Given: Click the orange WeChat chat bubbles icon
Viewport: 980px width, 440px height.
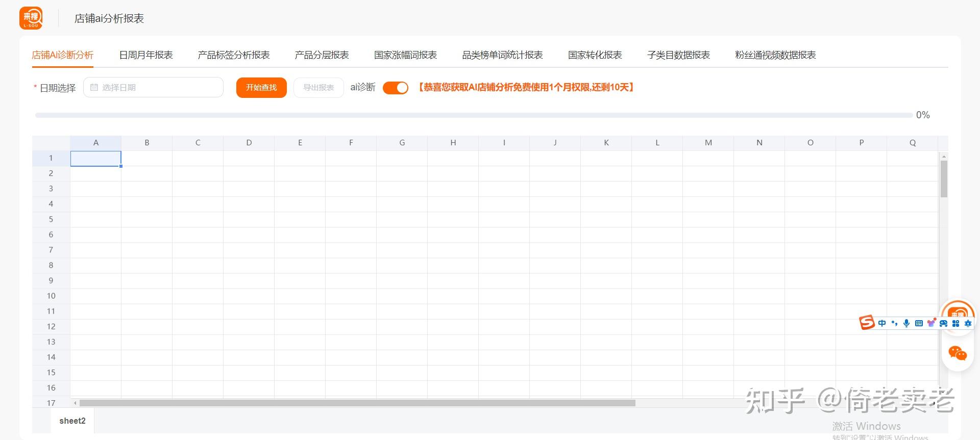Looking at the screenshot, I should 958,353.
